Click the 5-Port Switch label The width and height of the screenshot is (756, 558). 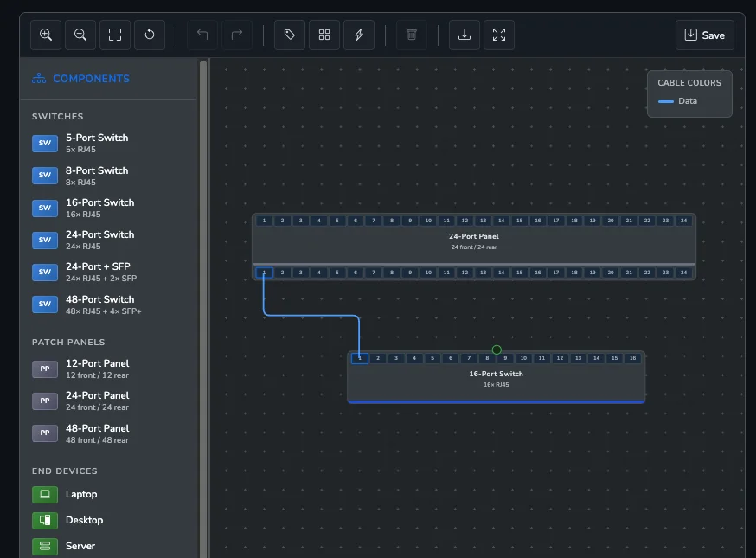tap(97, 138)
